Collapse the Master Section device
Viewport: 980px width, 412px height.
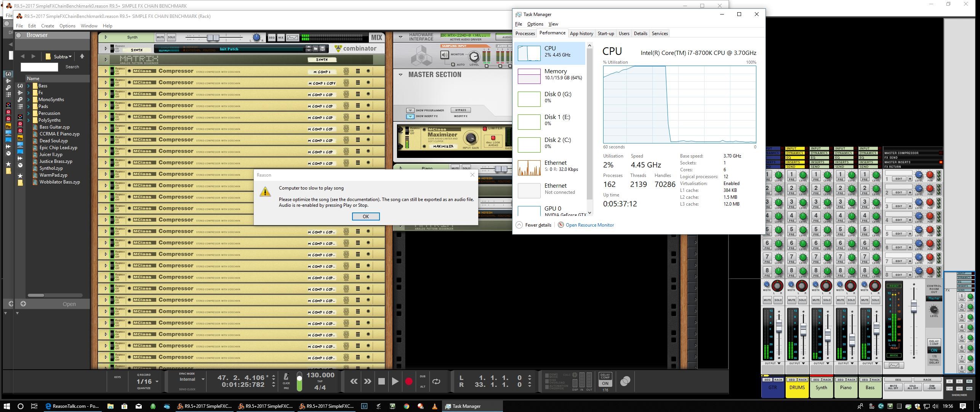(x=400, y=75)
